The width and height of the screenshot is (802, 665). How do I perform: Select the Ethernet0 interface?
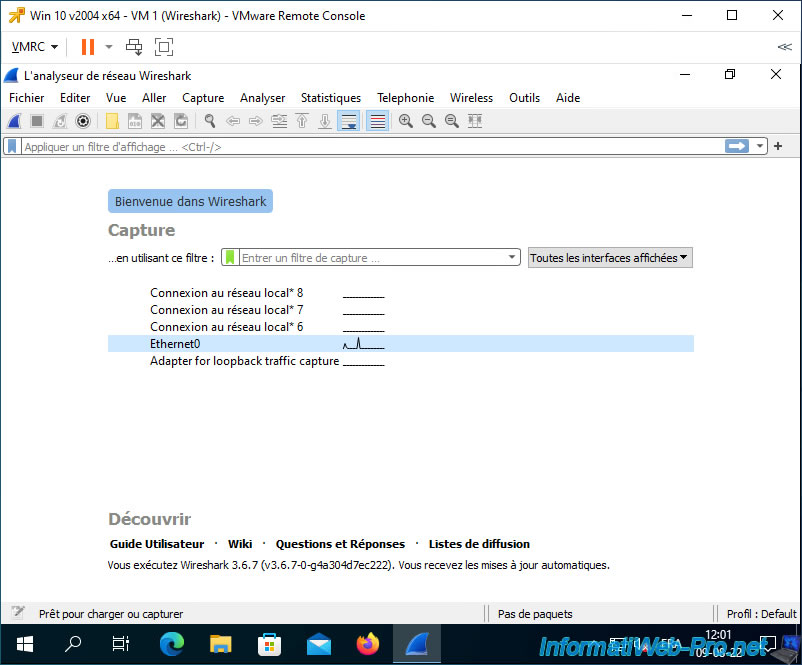pyautogui.click(x=175, y=343)
